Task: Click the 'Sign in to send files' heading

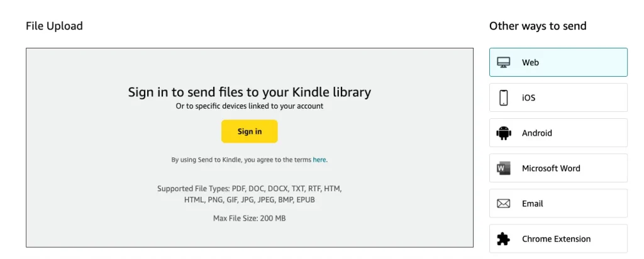Action: pos(249,92)
